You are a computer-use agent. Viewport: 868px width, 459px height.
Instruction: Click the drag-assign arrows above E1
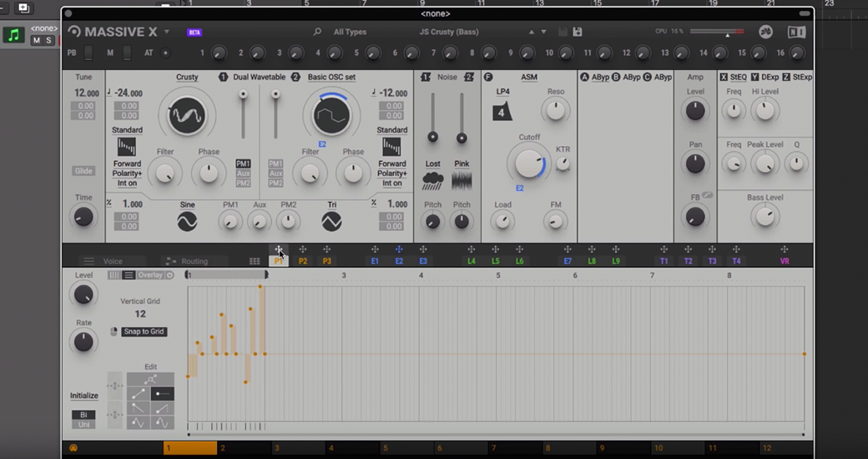pyautogui.click(x=375, y=250)
